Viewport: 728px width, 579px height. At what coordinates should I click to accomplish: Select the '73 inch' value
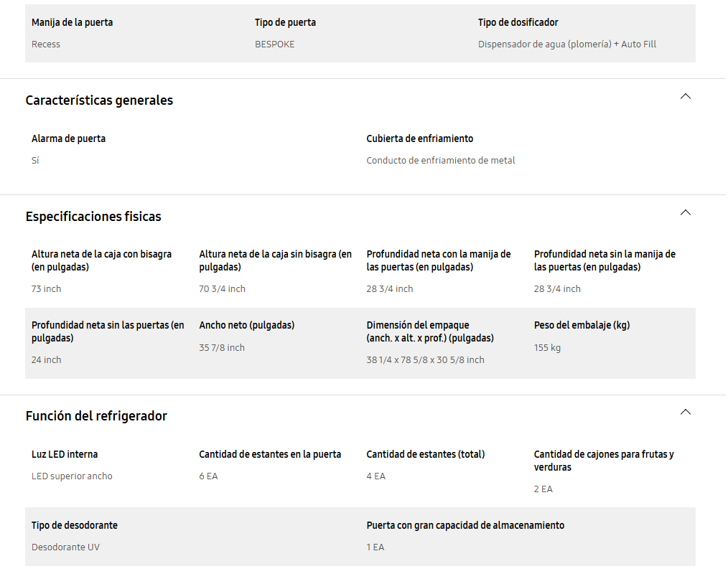[46, 288]
